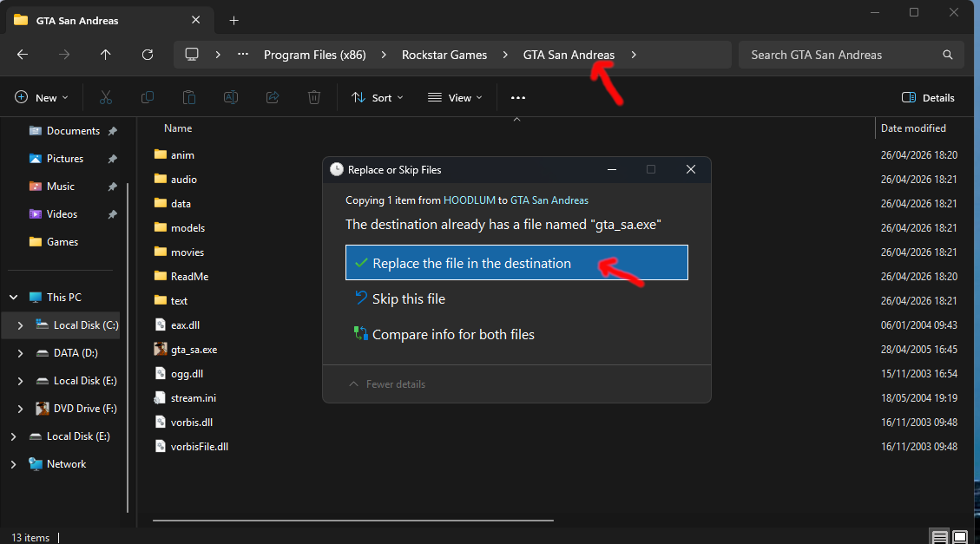Toggle the Details pane

(x=928, y=97)
